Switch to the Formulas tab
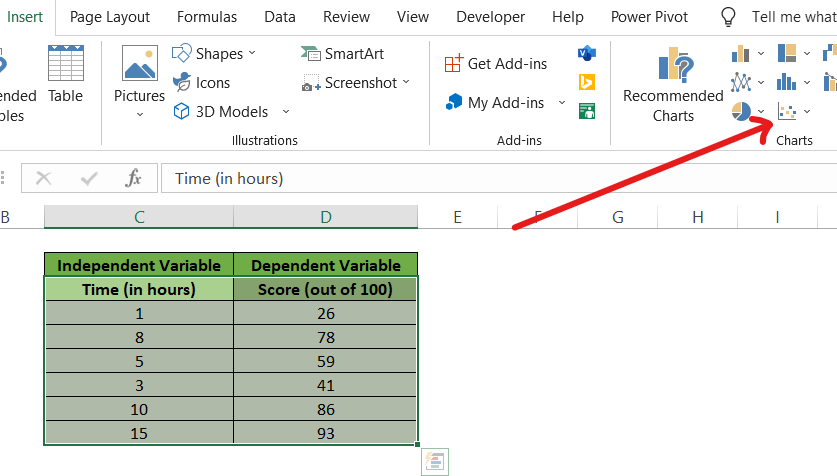837x476 pixels. [x=207, y=17]
